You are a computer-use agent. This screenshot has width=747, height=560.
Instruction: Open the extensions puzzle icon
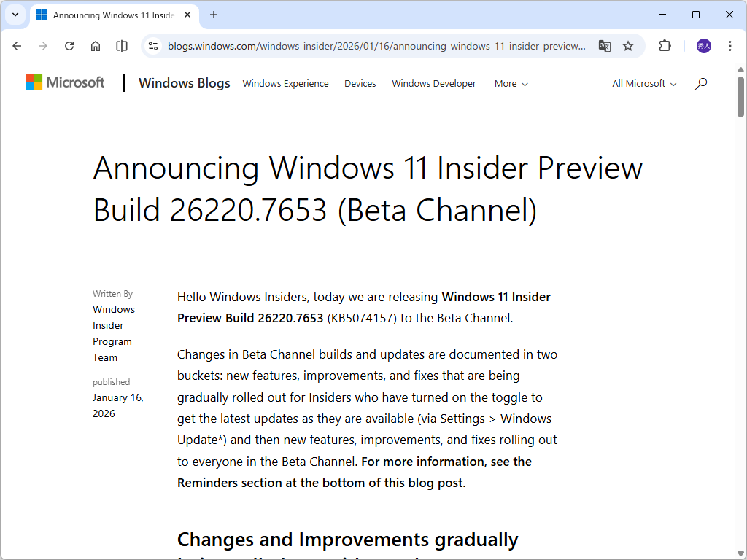[x=665, y=46]
